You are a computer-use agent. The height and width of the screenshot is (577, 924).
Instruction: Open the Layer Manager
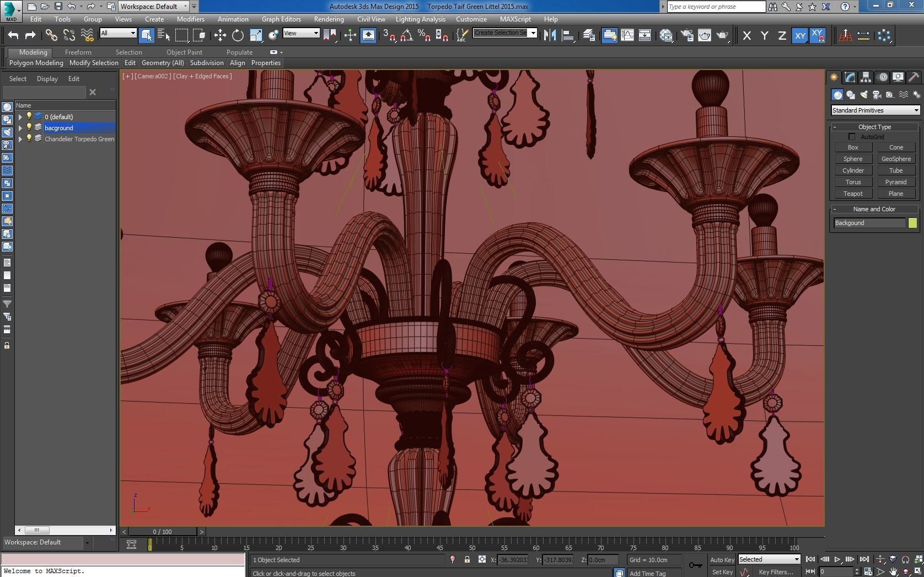tap(589, 35)
